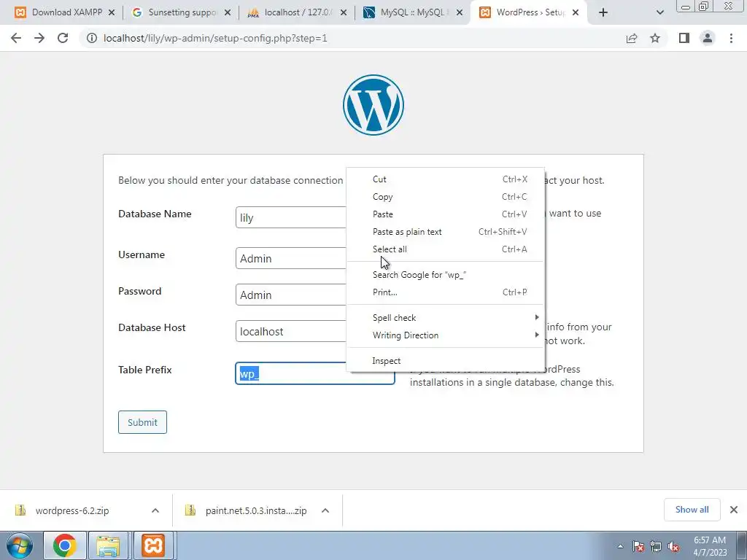Choose Copy from context menu
Image resolution: width=747 pixels, height=560 pixels.
445,197
